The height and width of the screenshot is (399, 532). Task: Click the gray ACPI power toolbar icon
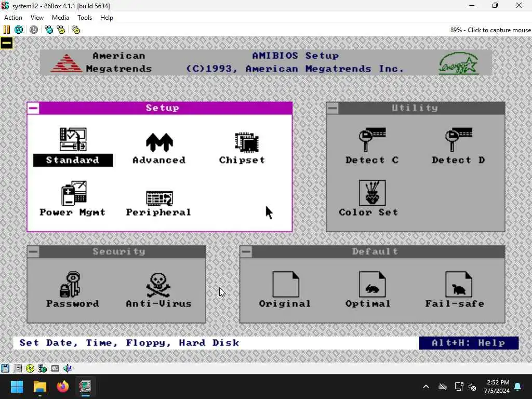[x=34, y=30]
